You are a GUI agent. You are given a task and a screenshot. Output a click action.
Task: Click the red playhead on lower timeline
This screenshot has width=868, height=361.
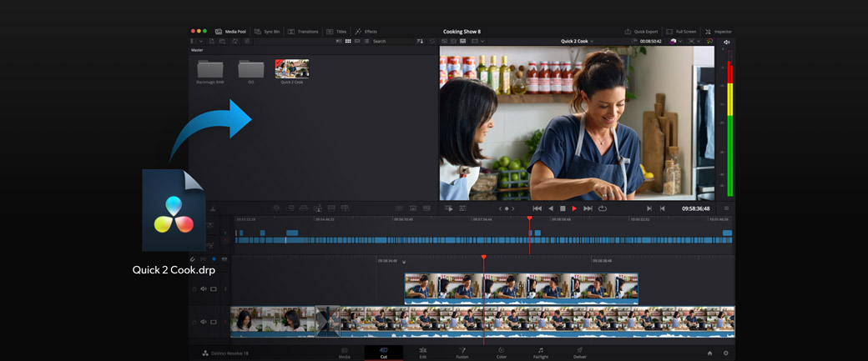pyautogui.click(x=483, y=258)
